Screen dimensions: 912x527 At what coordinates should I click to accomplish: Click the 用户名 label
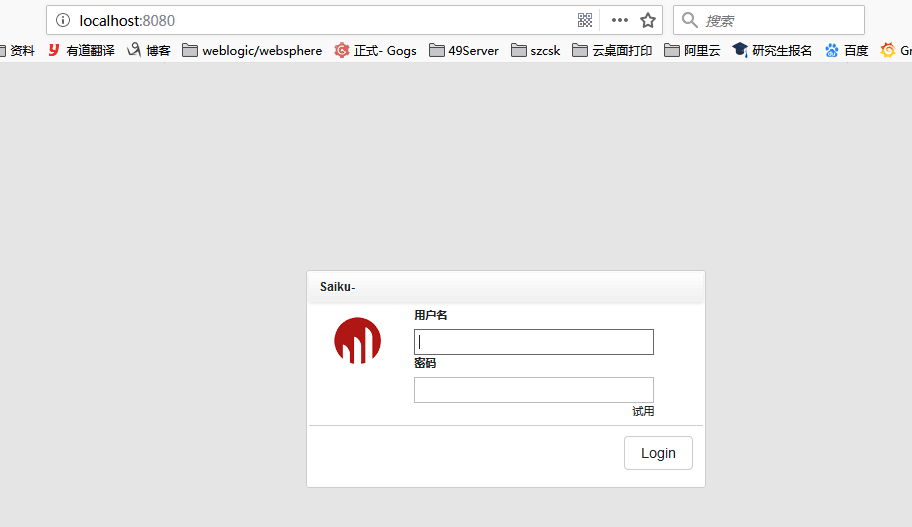click(430, 315)
